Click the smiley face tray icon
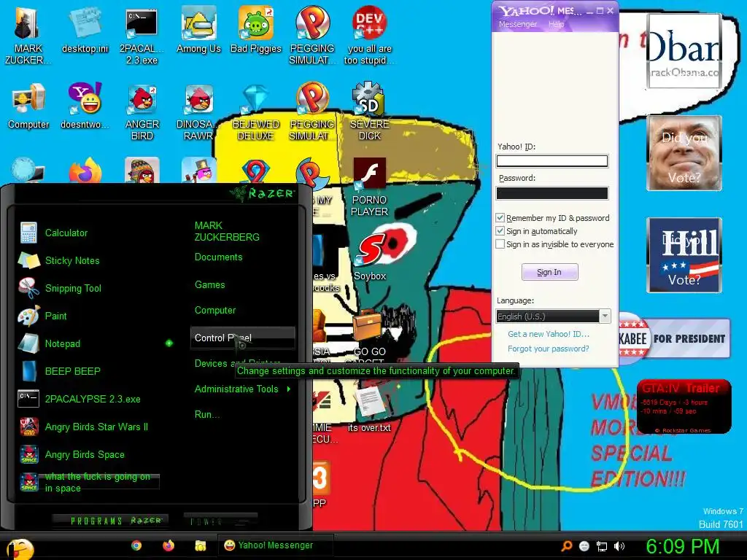 pyautogui.click(x=584, y=545)
